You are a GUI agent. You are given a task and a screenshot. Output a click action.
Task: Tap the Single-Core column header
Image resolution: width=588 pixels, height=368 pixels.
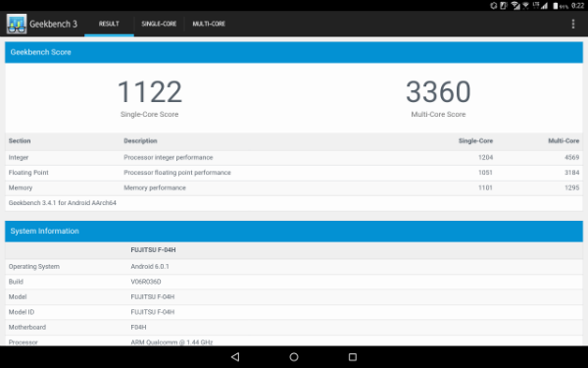coord(475,140)
